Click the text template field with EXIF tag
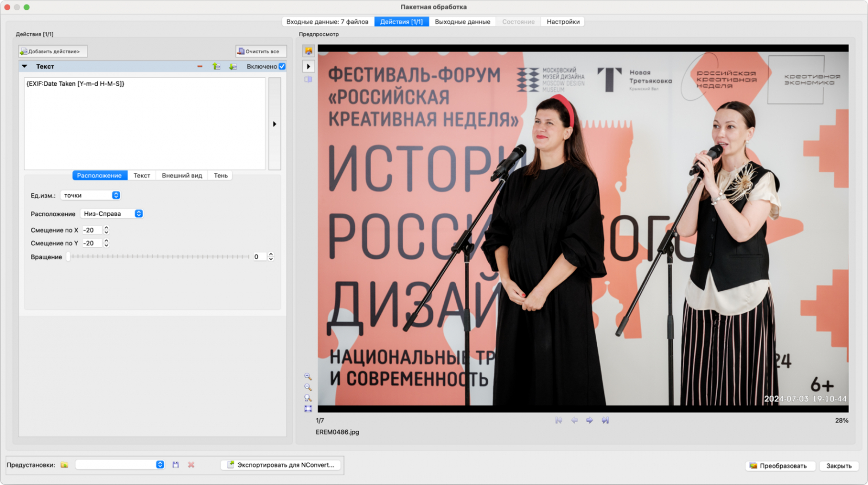Viewport: 868px width, 485px height. (145, 124)
